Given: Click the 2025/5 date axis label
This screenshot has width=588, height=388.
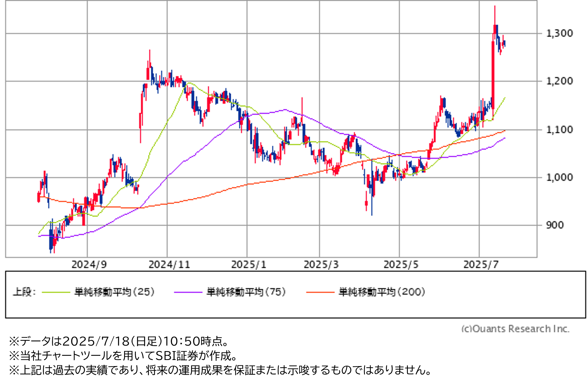Looking at the screenshot, I should [x=401, y=265].
